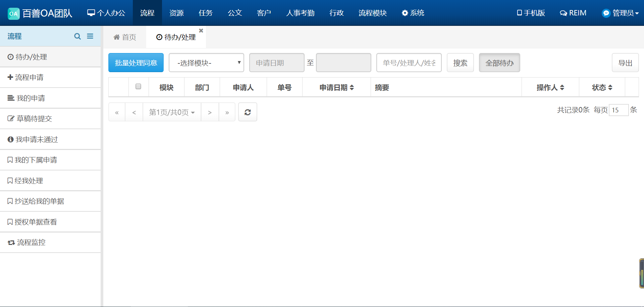Viewport: 644px width, 307px height.
Task: Tick the select-all checkbox in table header
Action: pos(138,87)
